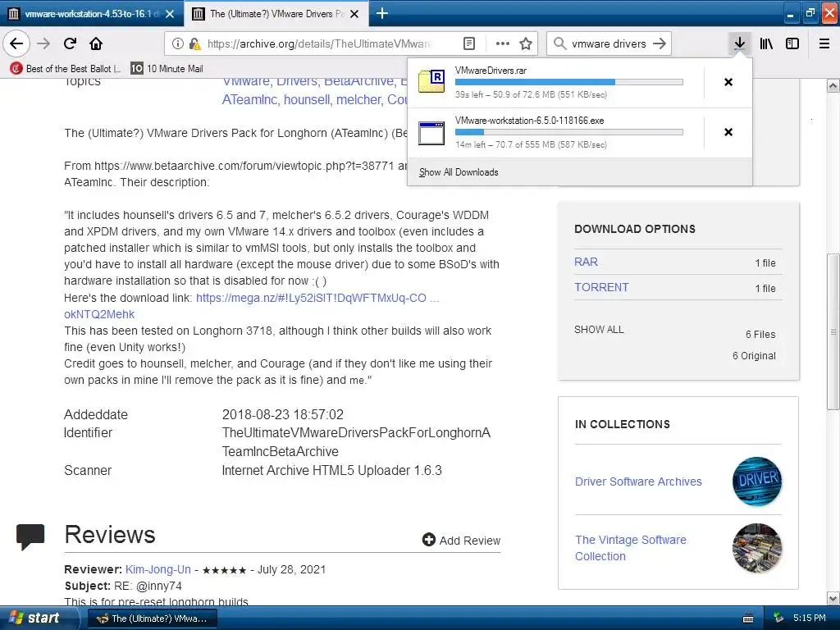
Task: Click the on-screen keyboard tray icon
Action: [748, 619]
